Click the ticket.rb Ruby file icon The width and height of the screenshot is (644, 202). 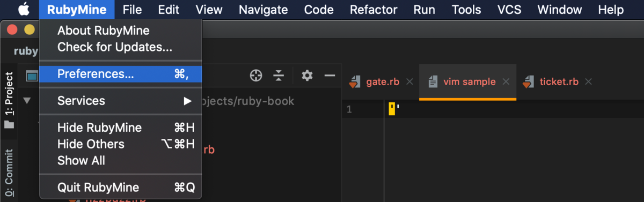(528, 82)
